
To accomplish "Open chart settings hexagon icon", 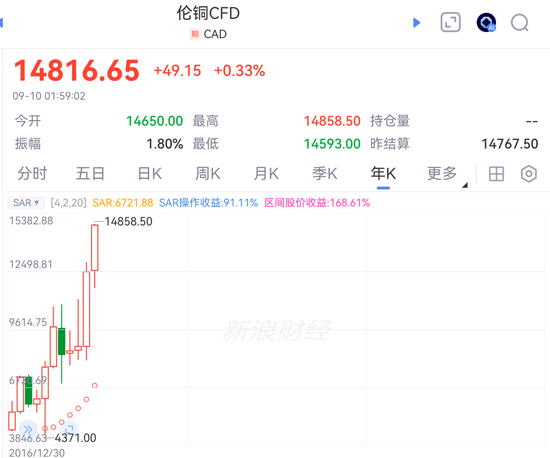I will tap(529, 174).
